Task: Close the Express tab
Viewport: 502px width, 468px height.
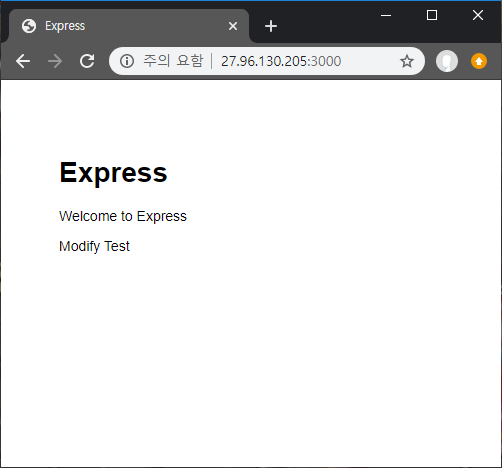Action: 233,26
